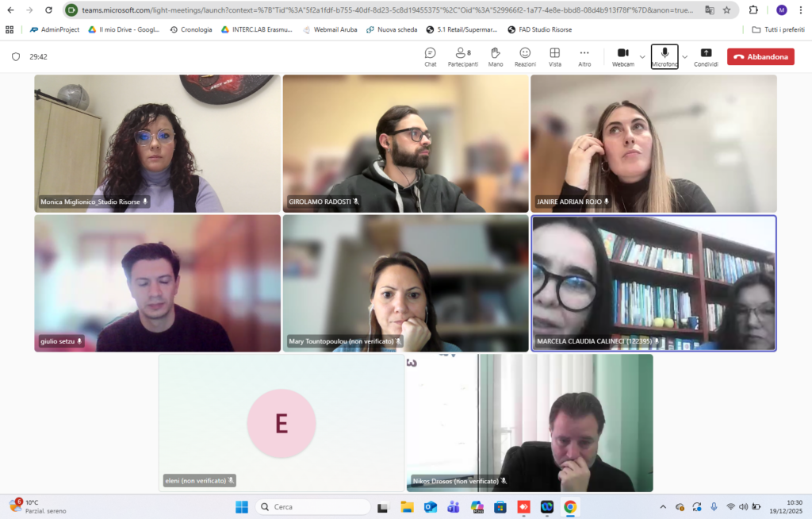Toggle the Webcam on or off
Image resolution: width=812 pixels, height=519 pixels.
point(623,57)
